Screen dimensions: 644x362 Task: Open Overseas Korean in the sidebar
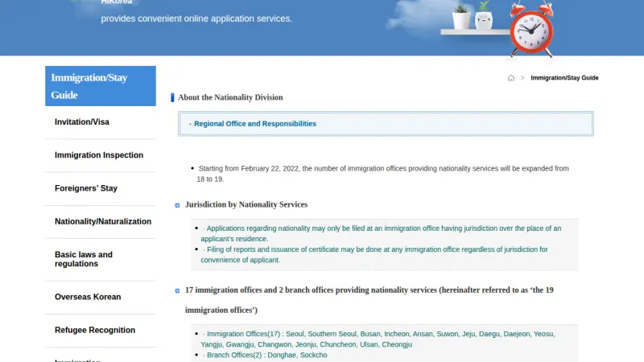(x=88, y=297)
